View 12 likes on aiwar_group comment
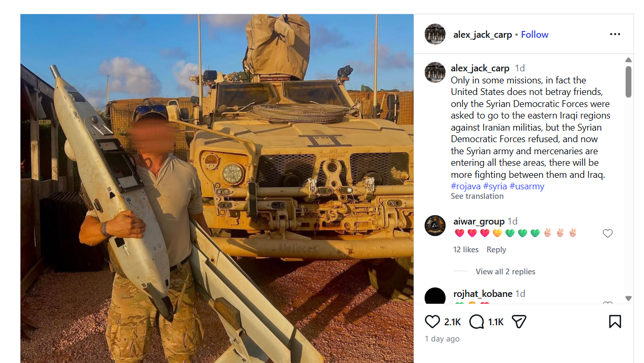644x363 pixels. (x=466, y=250)
